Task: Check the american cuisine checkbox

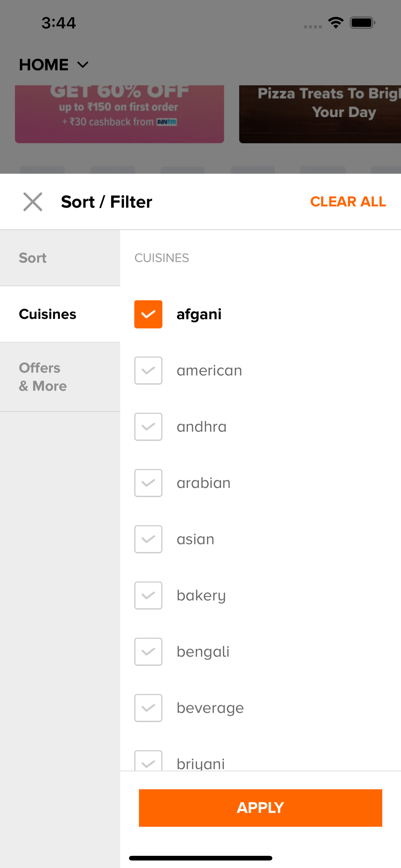Action: pyautogui.click(x=148, y=370)
